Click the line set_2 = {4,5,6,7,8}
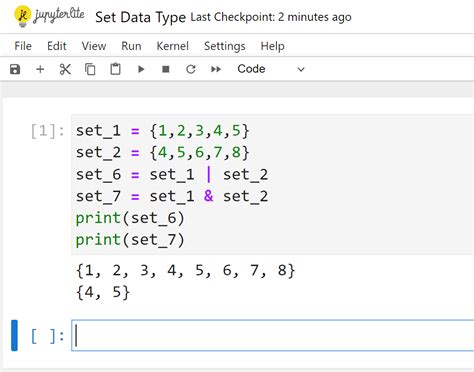Image resolution: width=474 pixels, height=372 pixels. coord(163,152)
